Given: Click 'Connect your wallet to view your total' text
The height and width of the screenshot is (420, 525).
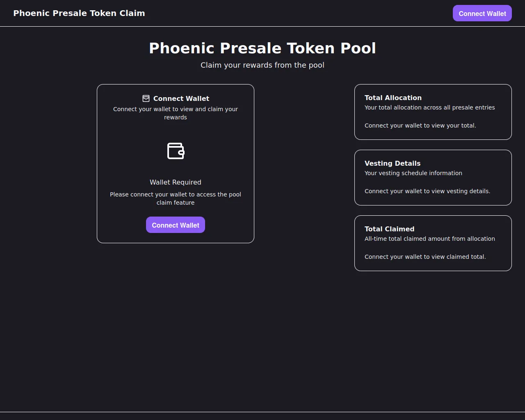Looking at the screenshot, I should (x=420, y=126).
